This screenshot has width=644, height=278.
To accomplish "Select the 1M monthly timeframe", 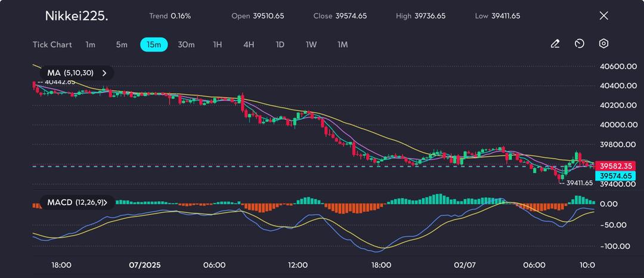I will pyautogui.click(x=342, y=45).
